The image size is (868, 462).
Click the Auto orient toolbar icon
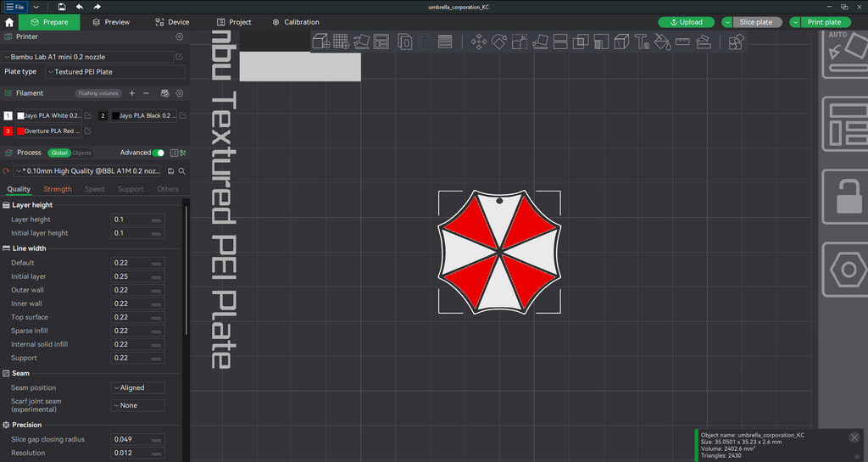point(361,42)
